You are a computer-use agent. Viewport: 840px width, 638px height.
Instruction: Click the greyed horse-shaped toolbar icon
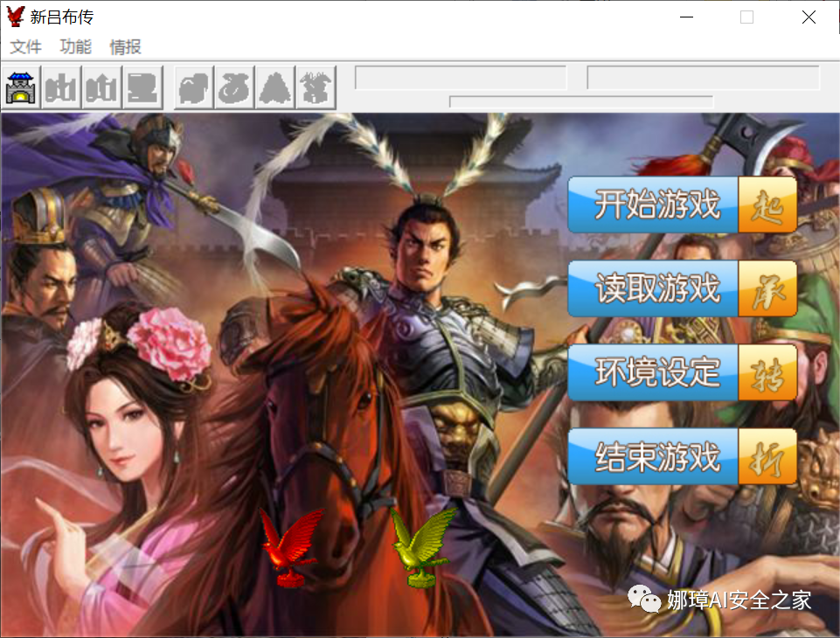pos(194,88)
